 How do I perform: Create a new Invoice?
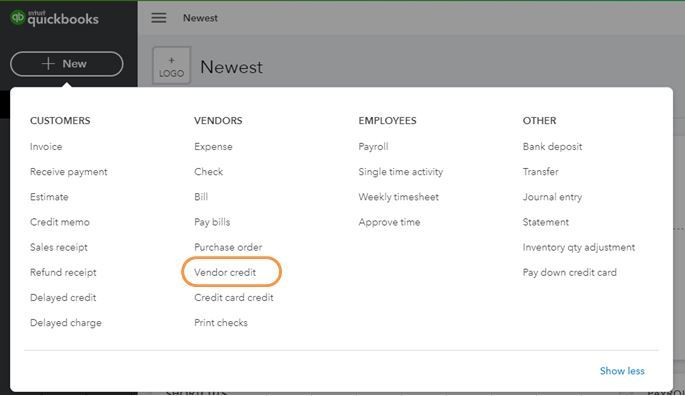point(46,146)
